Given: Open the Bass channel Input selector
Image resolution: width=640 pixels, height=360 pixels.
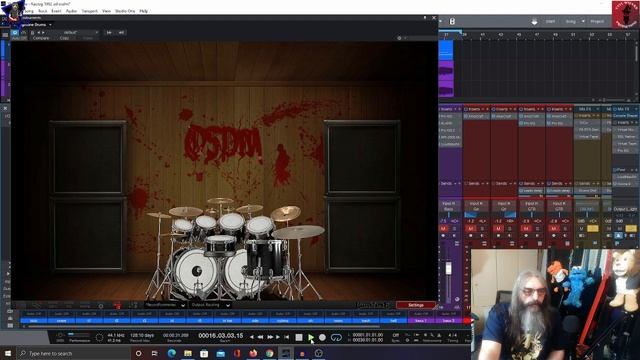Looking at the screenshot, I should [449, 203].
